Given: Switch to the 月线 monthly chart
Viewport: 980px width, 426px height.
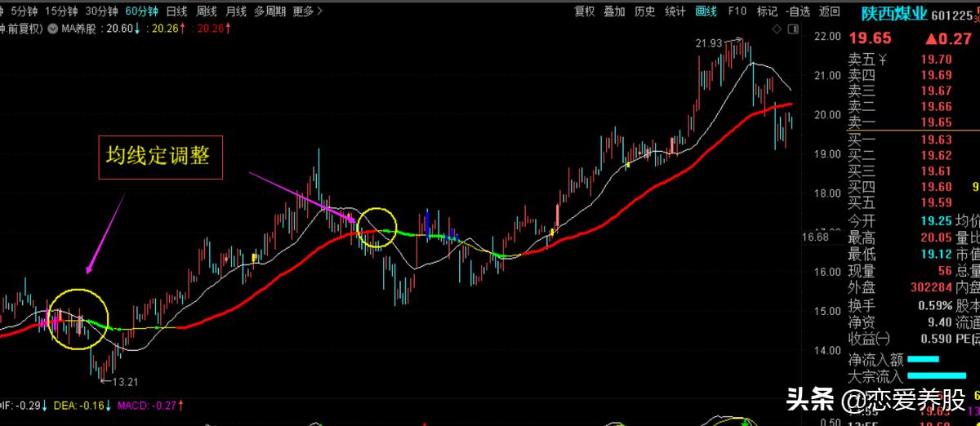Looking at the screenshot, I should pos(236,11).
